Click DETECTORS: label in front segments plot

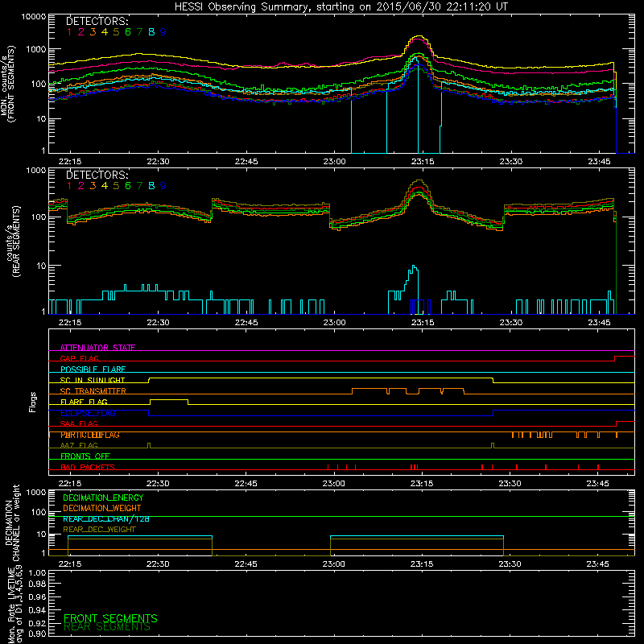(x=97, y=21)
